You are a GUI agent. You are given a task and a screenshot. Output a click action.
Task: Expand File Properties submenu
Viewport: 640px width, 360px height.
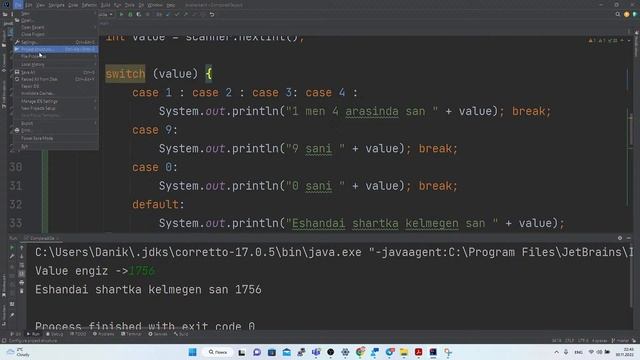click(56, 57)
